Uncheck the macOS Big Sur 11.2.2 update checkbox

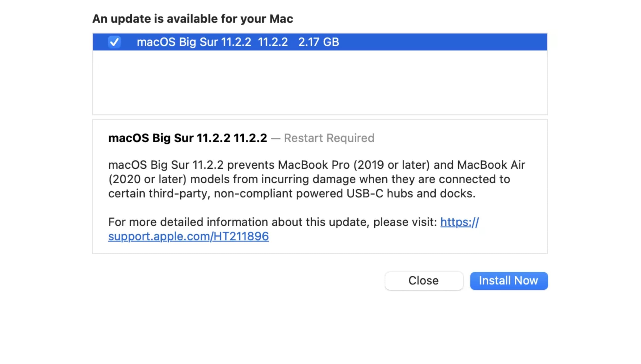tap(114, 42)
